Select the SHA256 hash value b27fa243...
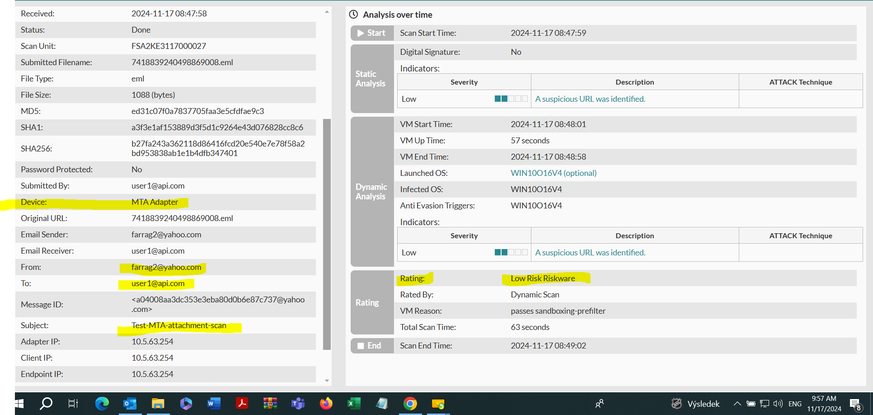This screenshot has height=415, width=873. click(x=218, y=148)
